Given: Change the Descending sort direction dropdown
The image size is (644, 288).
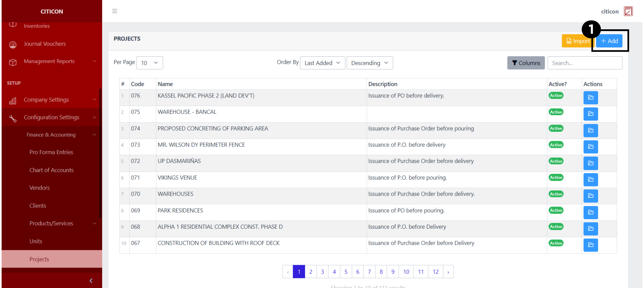Looking at the screenshot, I should [x=369, y=63].
